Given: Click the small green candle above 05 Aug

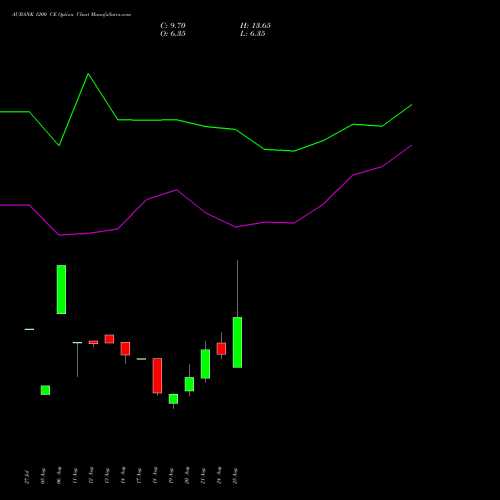Looking at the screenshot, I should click(x=45, y=390).
